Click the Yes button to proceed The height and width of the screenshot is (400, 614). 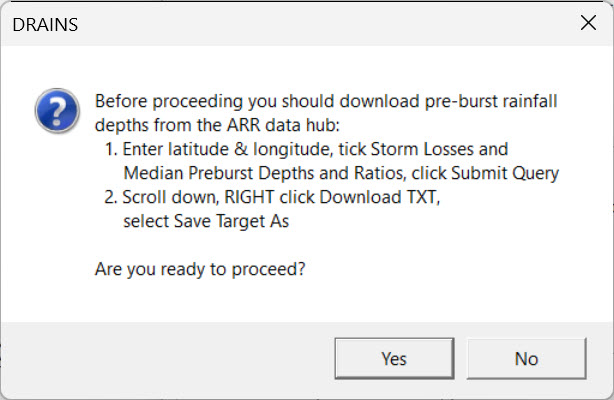tap(394, 358)
